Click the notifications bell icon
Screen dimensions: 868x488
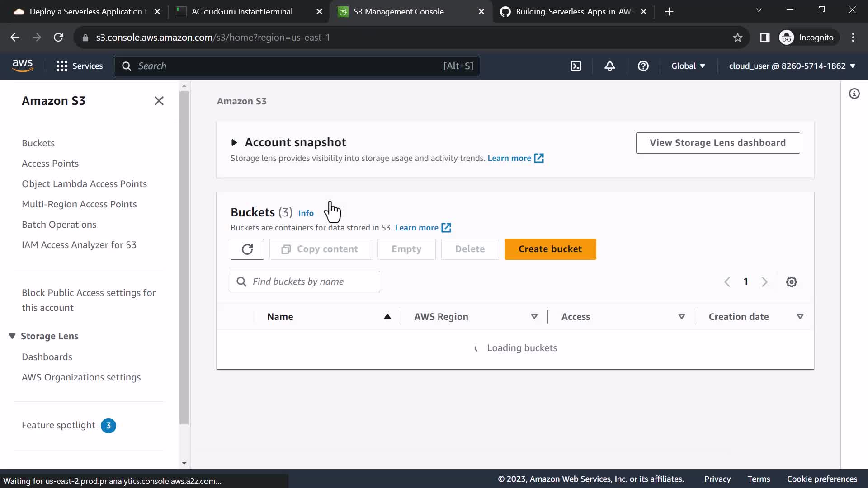[609, 66]
